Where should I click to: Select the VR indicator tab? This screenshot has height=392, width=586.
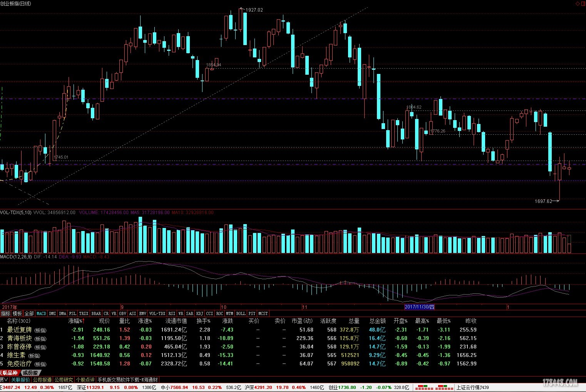coord(114,313)
